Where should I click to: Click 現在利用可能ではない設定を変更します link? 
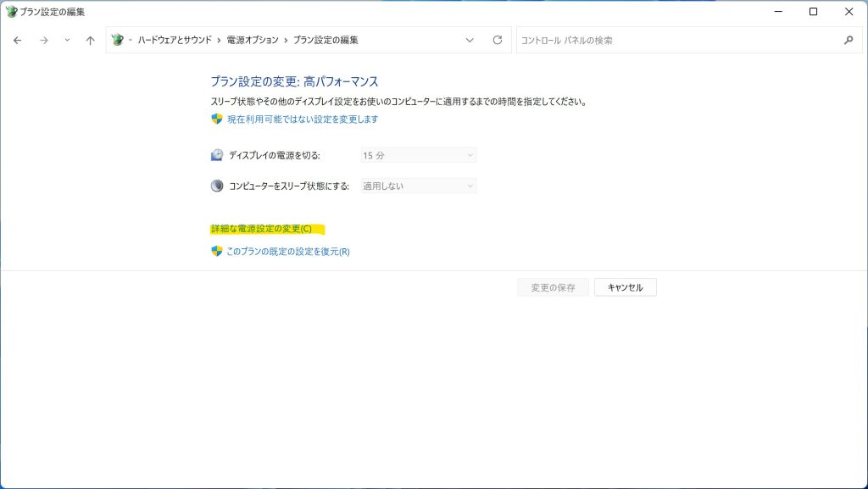coord(303,119)
